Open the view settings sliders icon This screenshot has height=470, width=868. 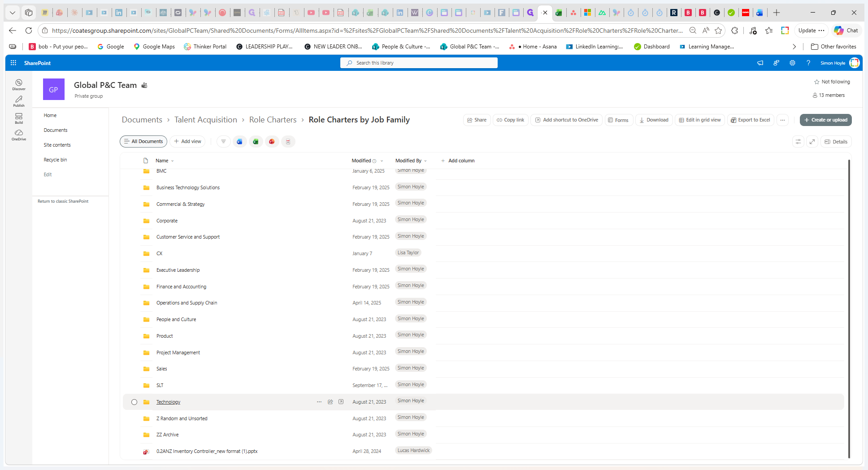pyautogui.click(x=798, y=142)
